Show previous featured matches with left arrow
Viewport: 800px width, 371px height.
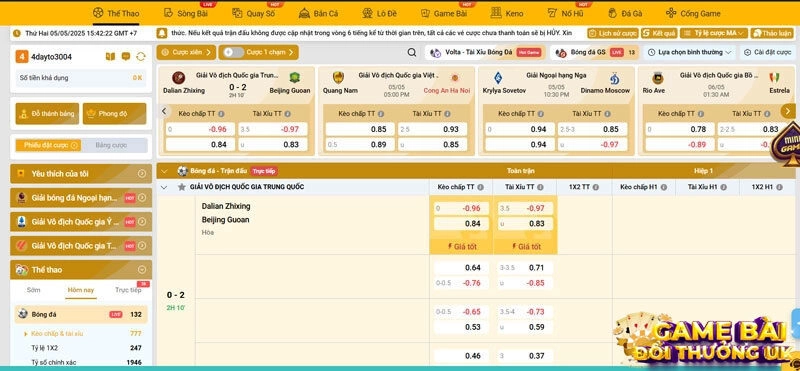(164, 111)
